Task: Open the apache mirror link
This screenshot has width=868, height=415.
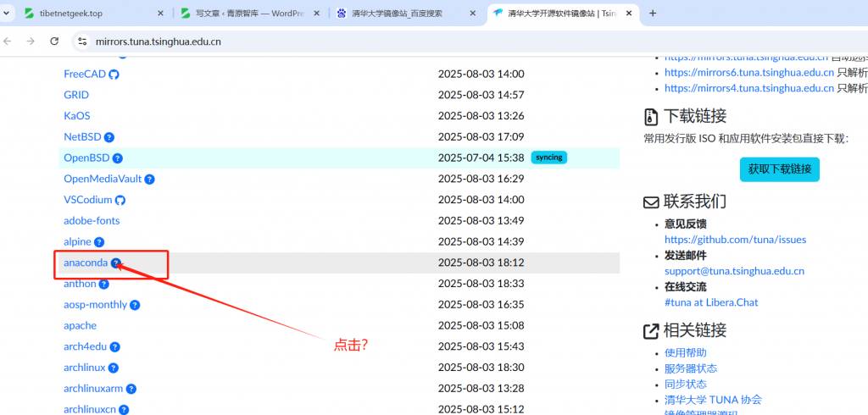Action: (x=81, y=326)
